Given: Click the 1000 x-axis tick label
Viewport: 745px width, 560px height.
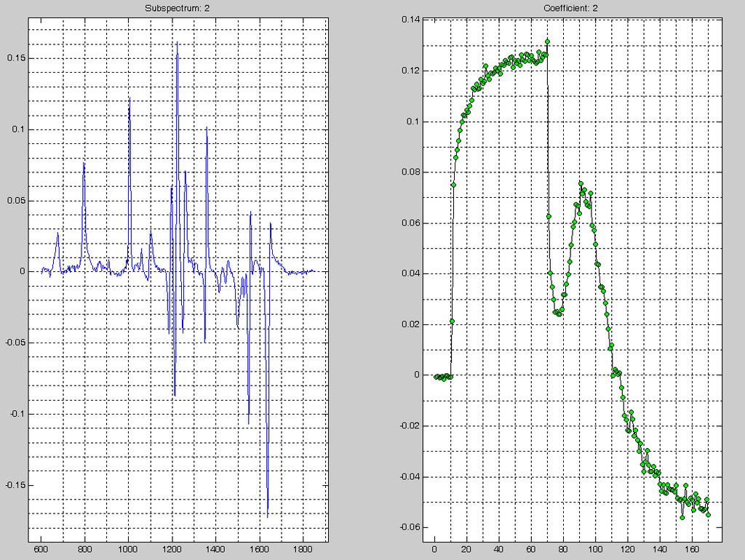Looking at the screenshot, I should [128, 549].
